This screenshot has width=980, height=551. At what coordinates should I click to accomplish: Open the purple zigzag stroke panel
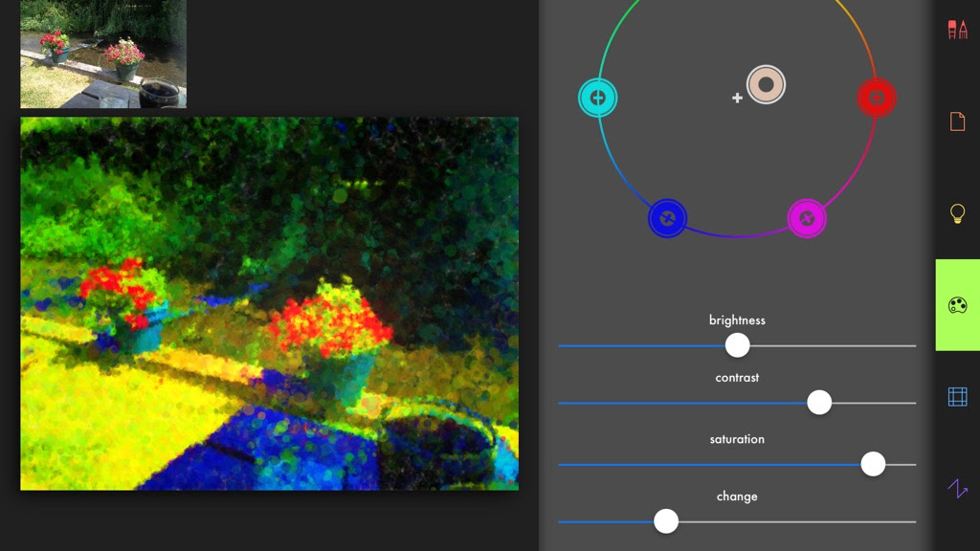(957, 488)
